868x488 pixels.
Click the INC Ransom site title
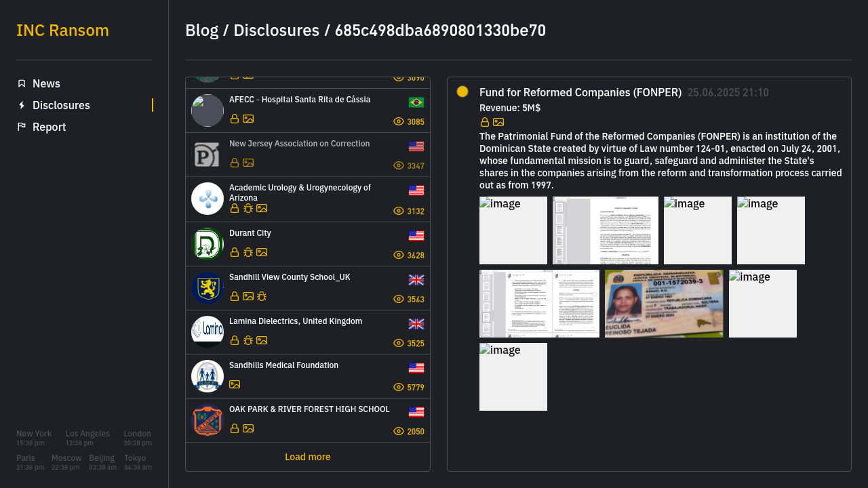62,30
